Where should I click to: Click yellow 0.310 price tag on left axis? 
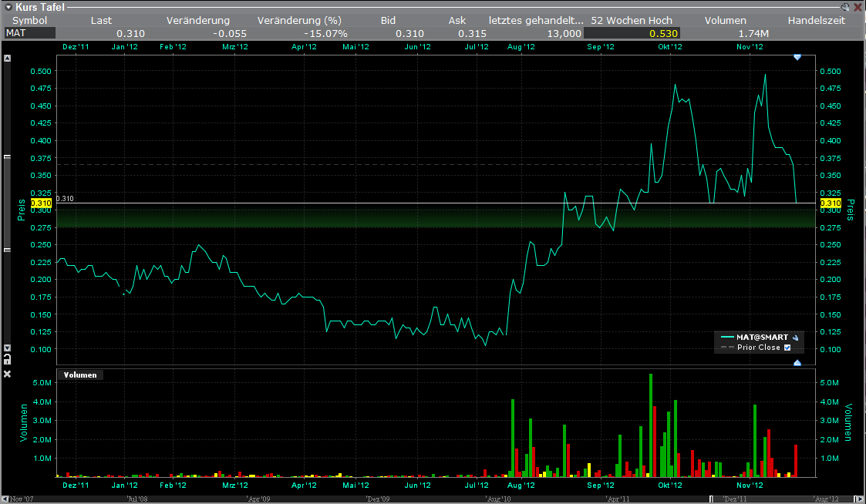(x=41, y=203)
